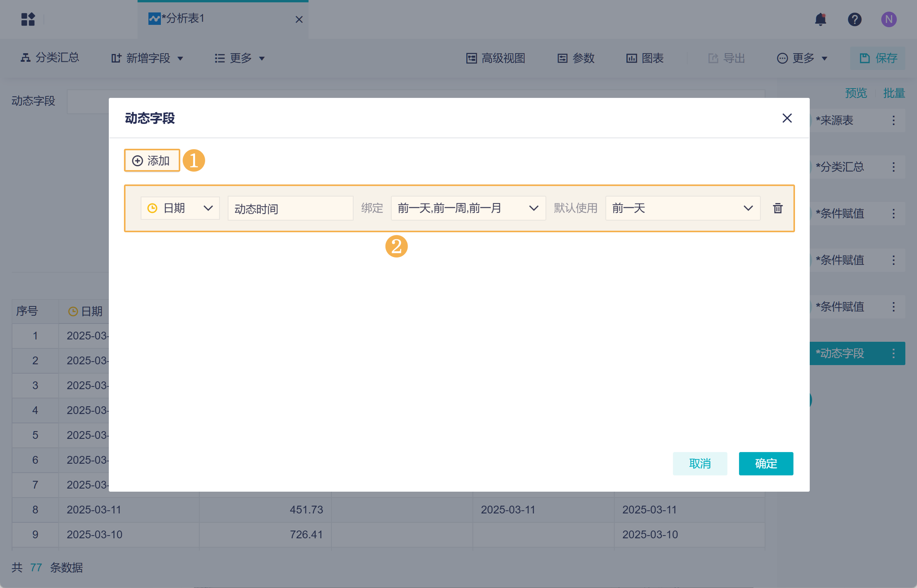This screenshot has height=588, width=917.
Task: Click the 添加 button
Action: 152,160
